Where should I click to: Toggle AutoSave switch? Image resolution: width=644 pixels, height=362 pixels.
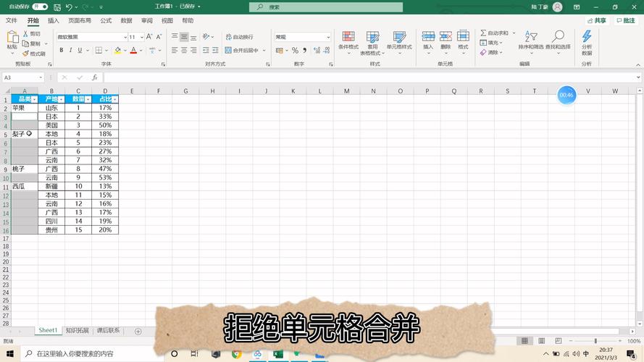41,7
